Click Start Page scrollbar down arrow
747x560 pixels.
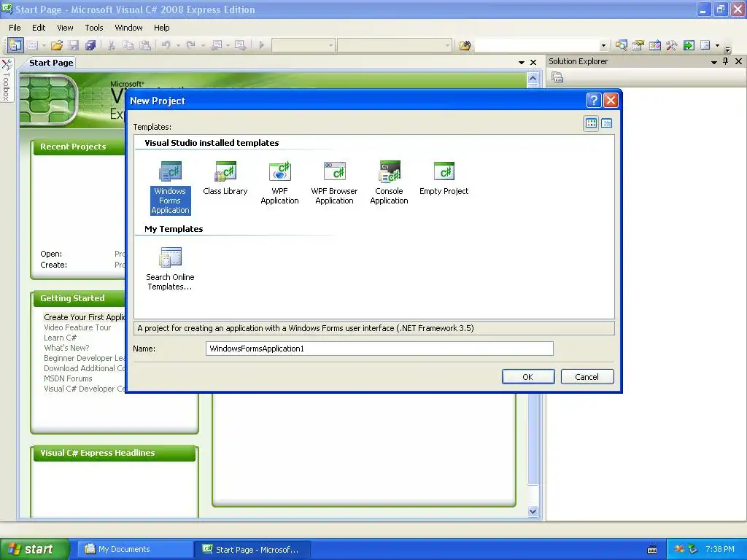[533, 511]
